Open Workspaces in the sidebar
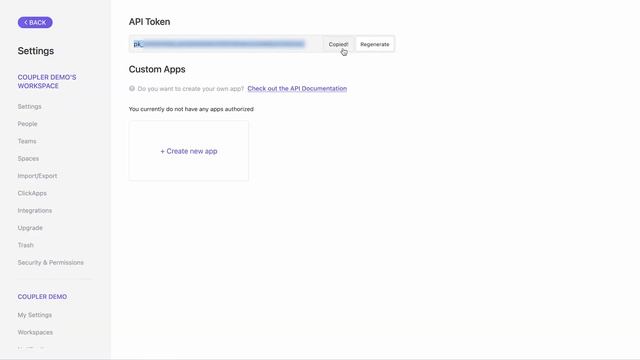This screenshot has width=640, height=360. point(35,332)
